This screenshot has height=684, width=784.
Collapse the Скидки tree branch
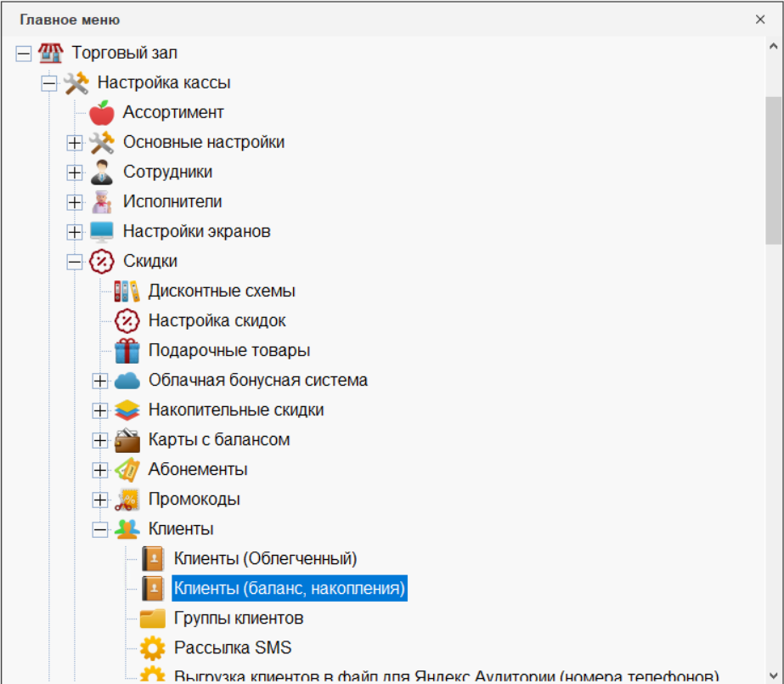tap(75, 262)
